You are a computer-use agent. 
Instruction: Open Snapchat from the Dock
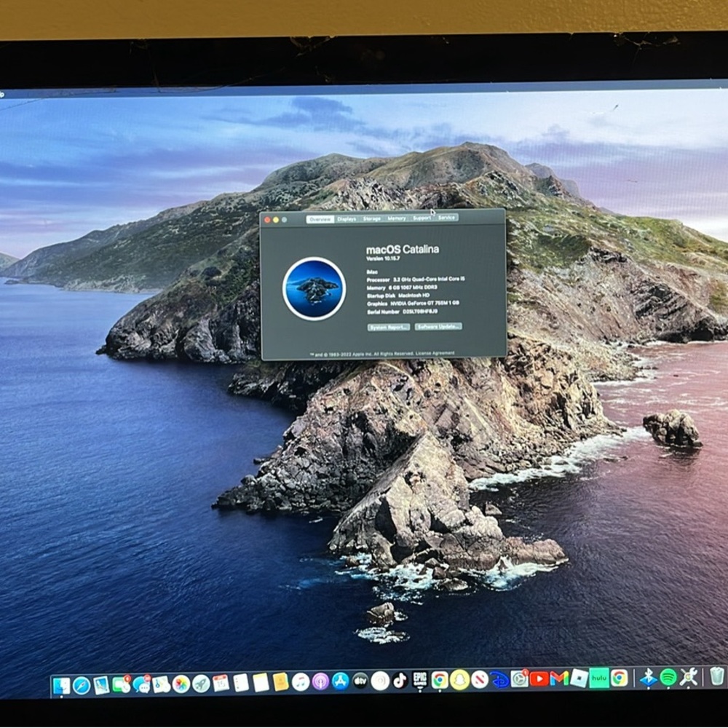(459, 680)
